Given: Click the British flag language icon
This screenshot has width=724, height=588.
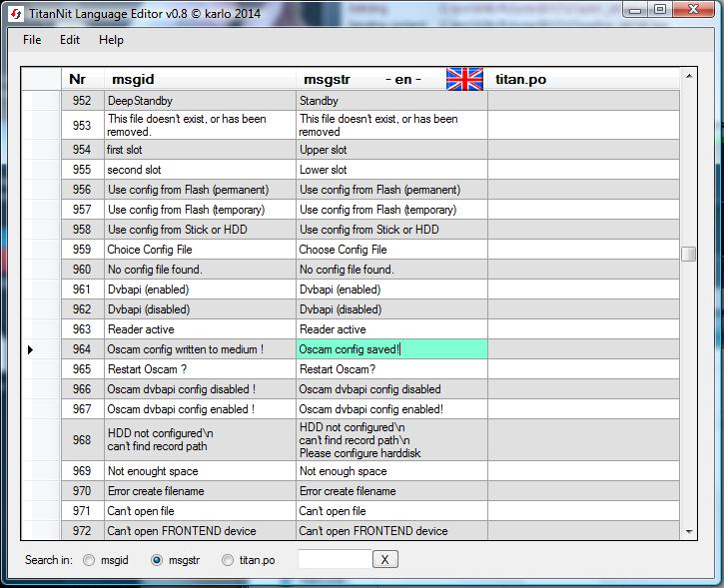Looking at the screenshot, I should click(464, 79).
